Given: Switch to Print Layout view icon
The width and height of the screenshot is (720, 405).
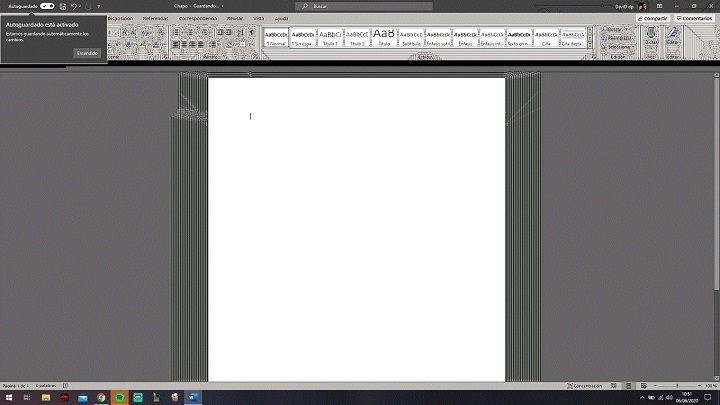Looking at the screenshot, I should click(x=629, y=386).
